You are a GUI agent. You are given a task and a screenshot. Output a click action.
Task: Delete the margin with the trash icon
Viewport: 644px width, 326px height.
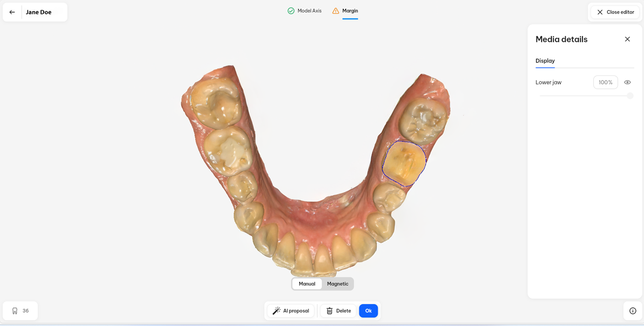point(338,311)
